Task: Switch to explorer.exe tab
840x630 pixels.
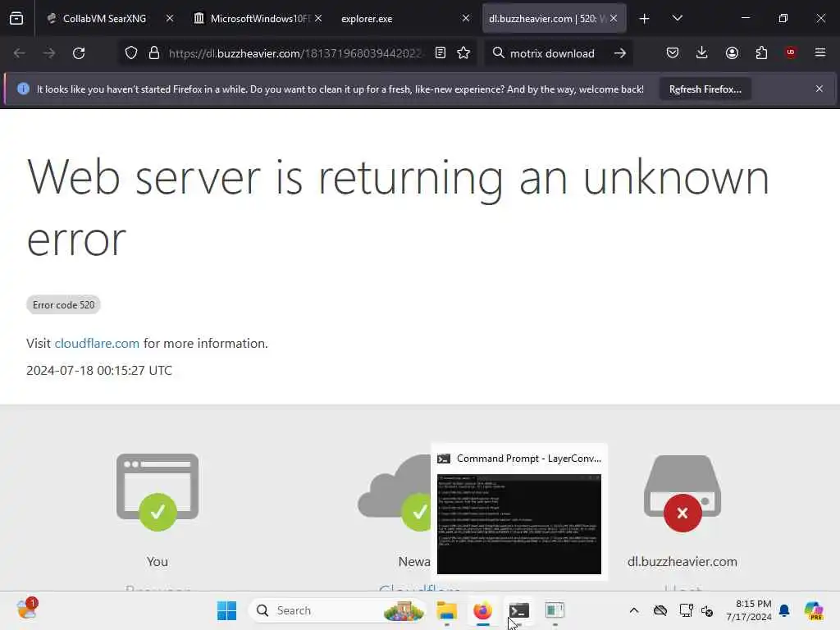Action: tap(405, 18)
